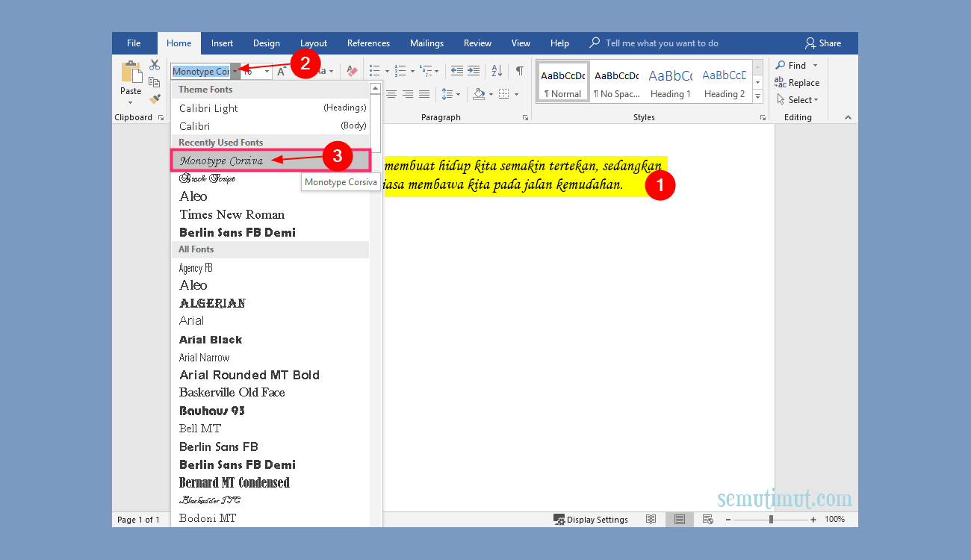The width and height of the screenshot is (971, 560).
Task: Click font list scroll up arrow
Action: pos(376,89)
